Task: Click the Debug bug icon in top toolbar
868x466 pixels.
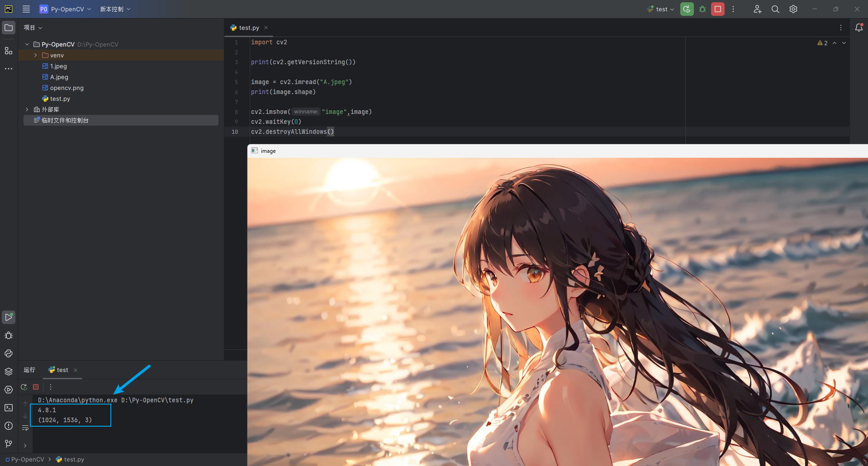Action: (x=702, y=9)
